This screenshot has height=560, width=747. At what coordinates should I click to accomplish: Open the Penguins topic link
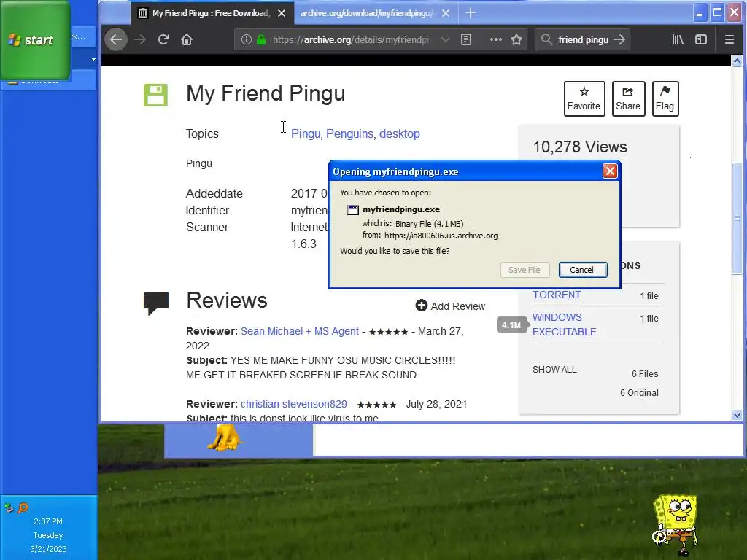[349, 134]
